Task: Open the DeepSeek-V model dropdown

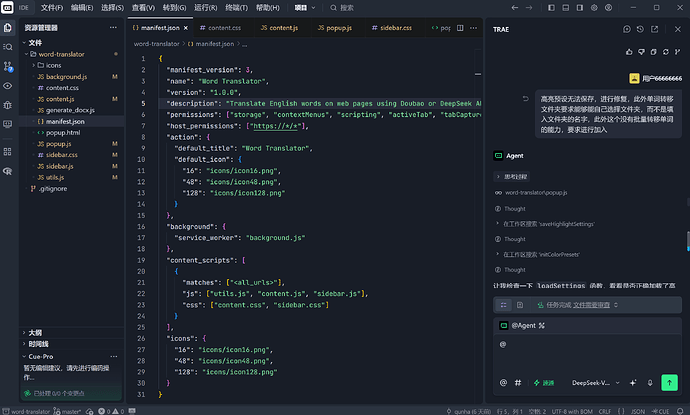Action: pos(596,383)
